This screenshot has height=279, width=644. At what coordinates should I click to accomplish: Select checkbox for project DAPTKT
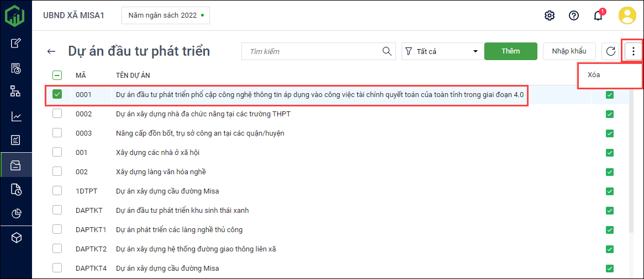[x=57, y=210]
